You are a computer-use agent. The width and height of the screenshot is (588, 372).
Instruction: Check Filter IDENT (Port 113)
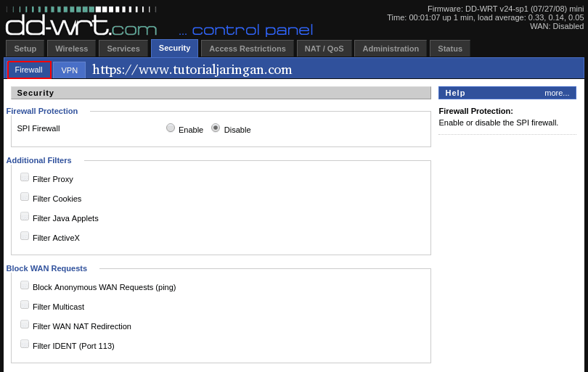(x=25, y=344)
